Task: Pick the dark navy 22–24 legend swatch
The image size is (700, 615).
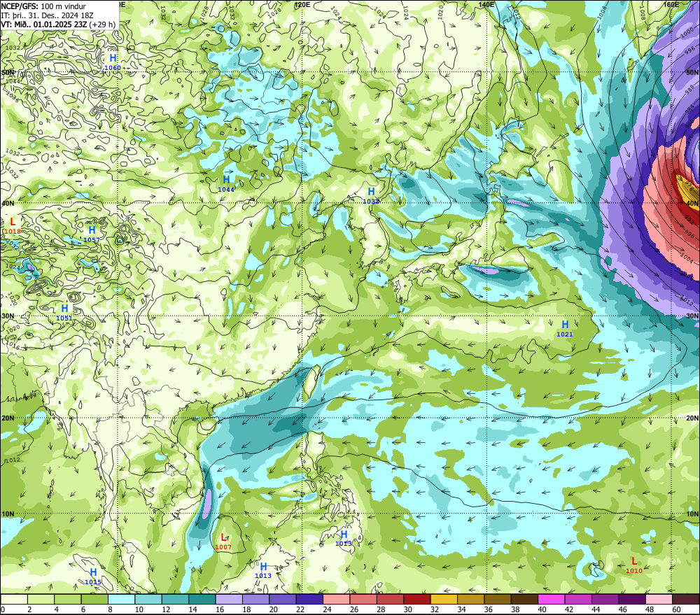Action: 310,599
